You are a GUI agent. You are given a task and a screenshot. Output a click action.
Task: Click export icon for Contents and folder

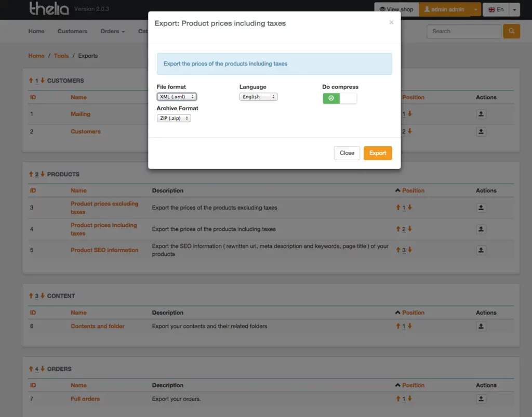481,327
